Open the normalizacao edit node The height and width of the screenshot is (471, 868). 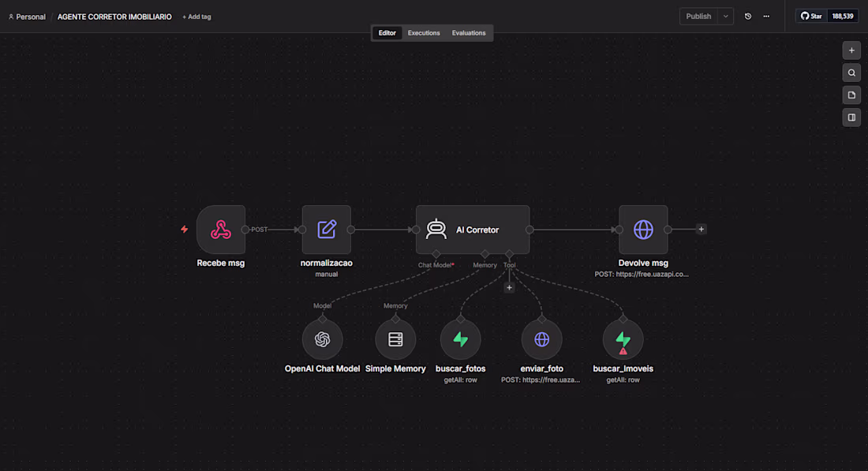click(x=327, y=230)
